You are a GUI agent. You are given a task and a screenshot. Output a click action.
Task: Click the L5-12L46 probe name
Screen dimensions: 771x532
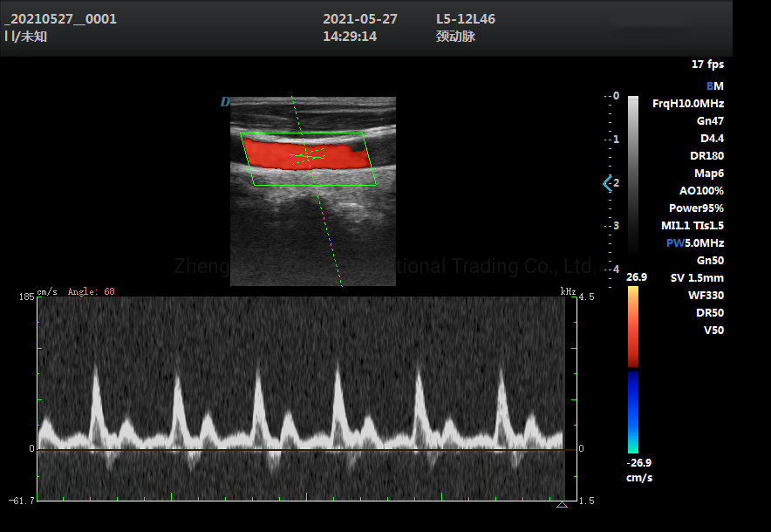[465, 19]
